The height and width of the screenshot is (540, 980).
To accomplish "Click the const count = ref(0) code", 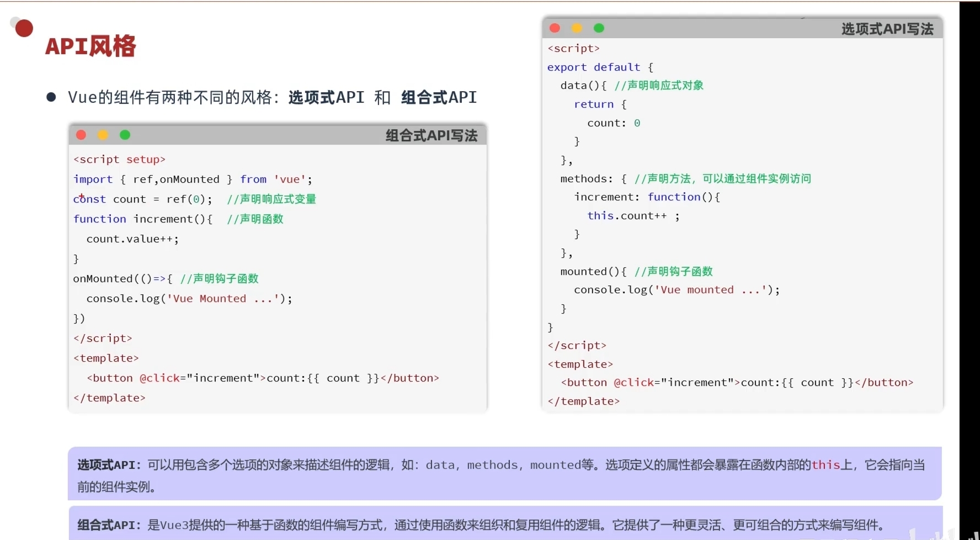I will point(143,199).
